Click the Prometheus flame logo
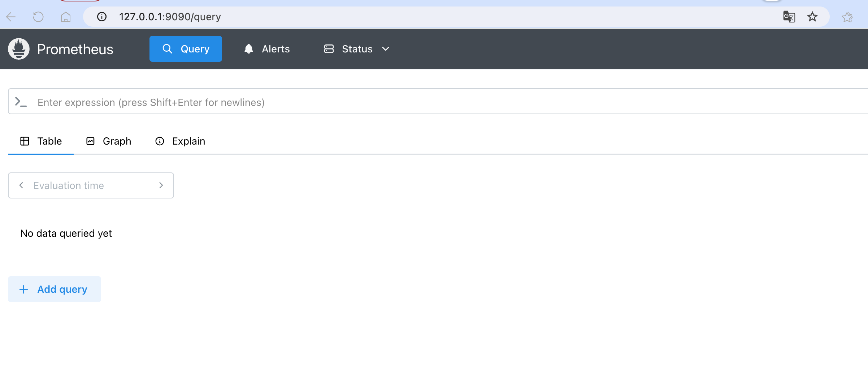 click(19, 49)
